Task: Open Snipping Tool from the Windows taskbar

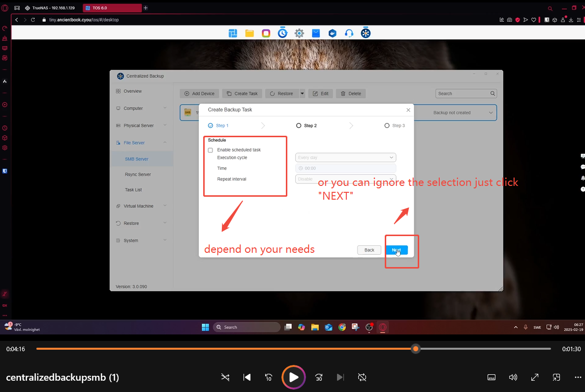Action: pos(355,327)
